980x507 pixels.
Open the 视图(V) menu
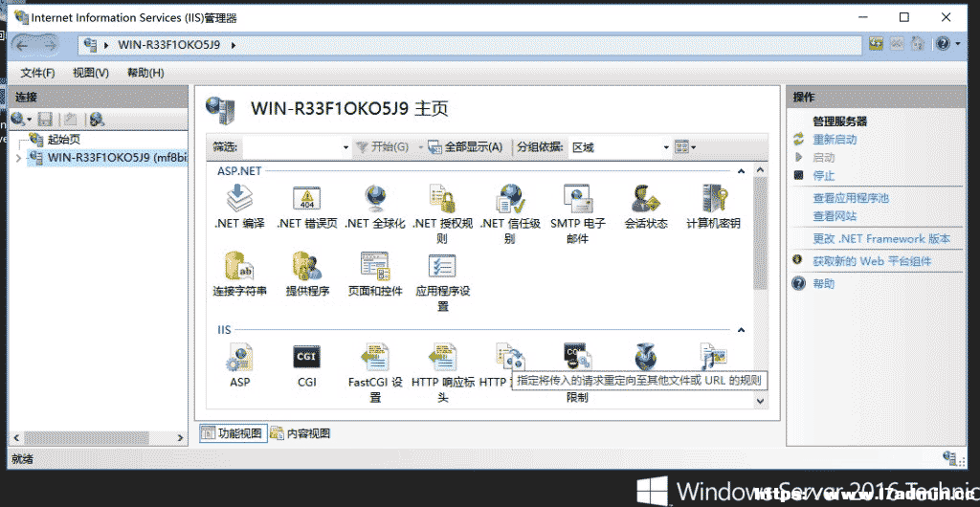tap(91, 73)
